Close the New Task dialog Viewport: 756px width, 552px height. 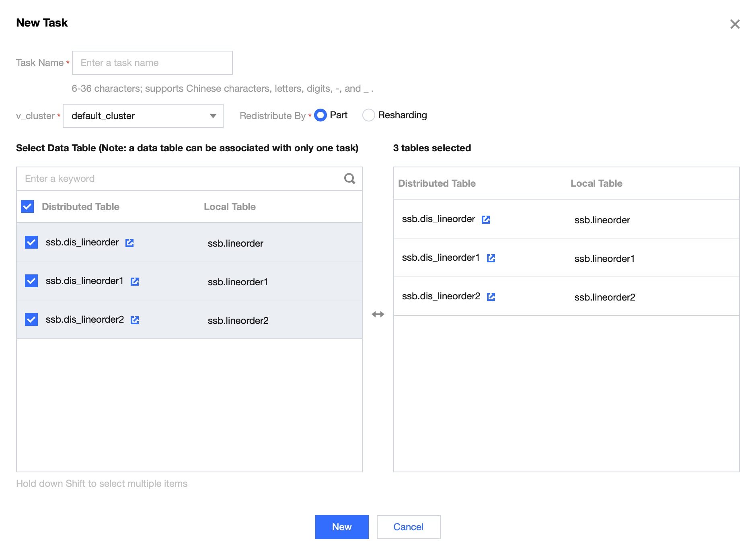pyautogui.click(x=735, y=24)
